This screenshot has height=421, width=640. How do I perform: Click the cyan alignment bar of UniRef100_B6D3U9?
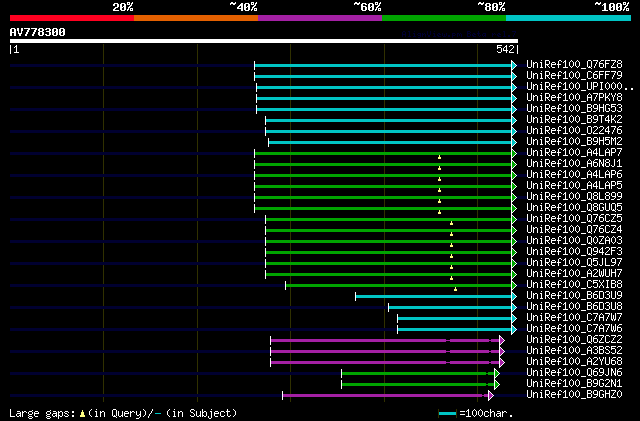[433, 296]
